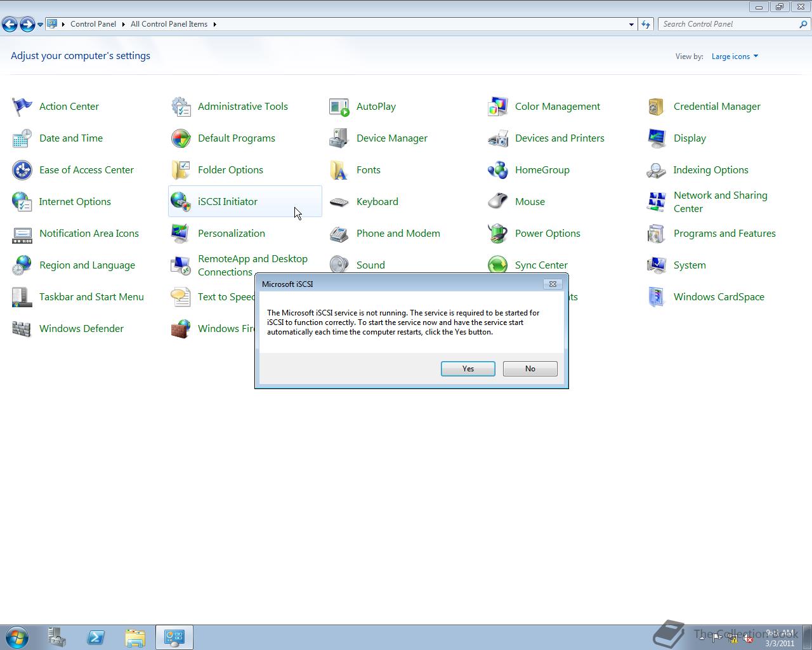Screen dimensions: 812x650
Task: Open the Administrative Tools gear icon
Action: (181, 106)
